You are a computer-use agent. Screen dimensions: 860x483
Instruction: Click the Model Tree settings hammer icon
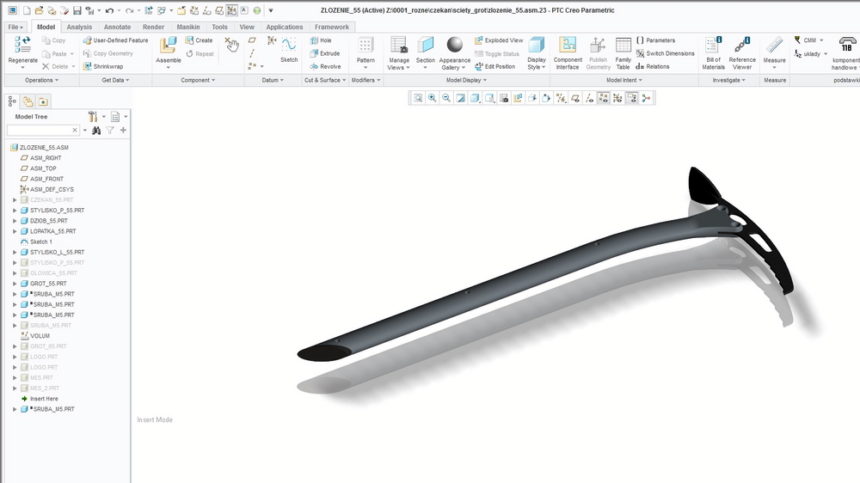tap(93, 117)
